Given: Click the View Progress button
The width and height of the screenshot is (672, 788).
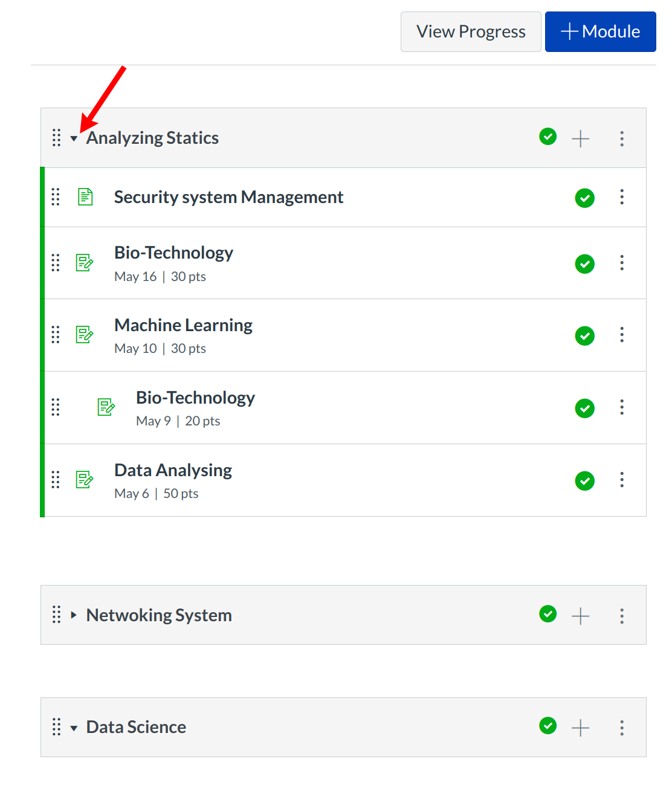Looking at the screenshot, I should click(471, 31).
